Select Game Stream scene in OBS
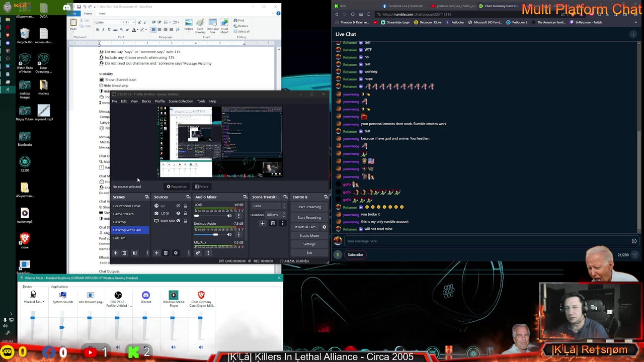 point(123,214)
